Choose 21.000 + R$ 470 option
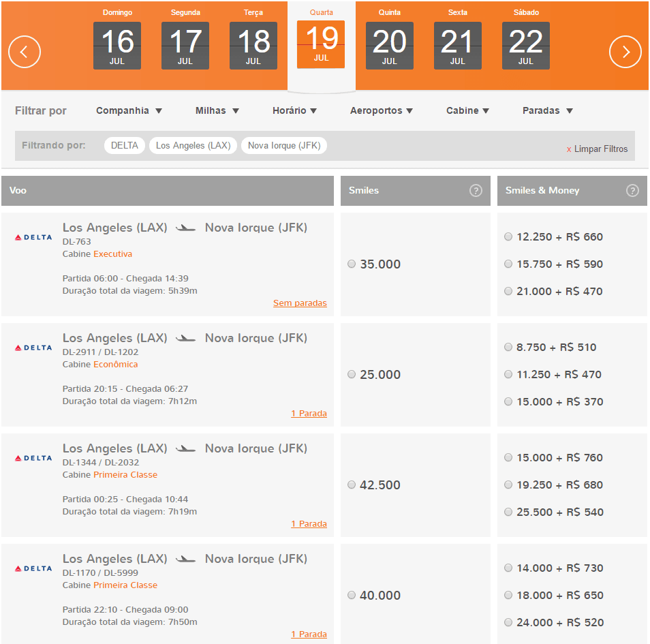This screenshot has width=650, height=644. tap(508, 291)
